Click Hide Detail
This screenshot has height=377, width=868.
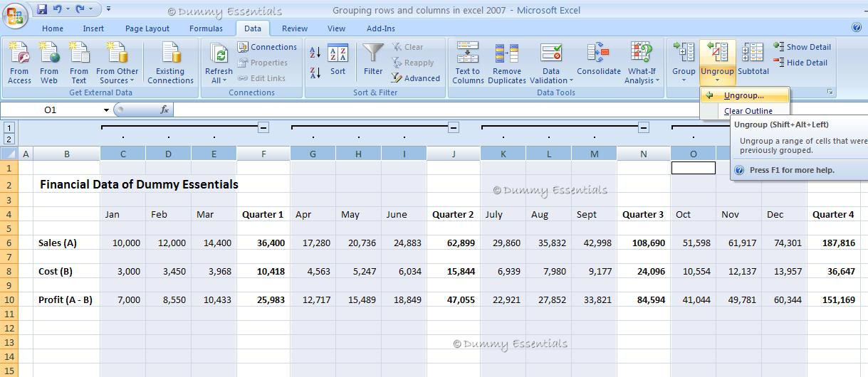click(800, 63)
